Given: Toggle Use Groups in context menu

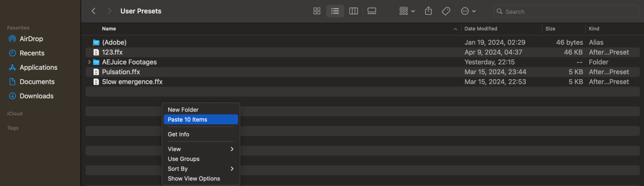Looking at the screenshot, I should [184, 159].
